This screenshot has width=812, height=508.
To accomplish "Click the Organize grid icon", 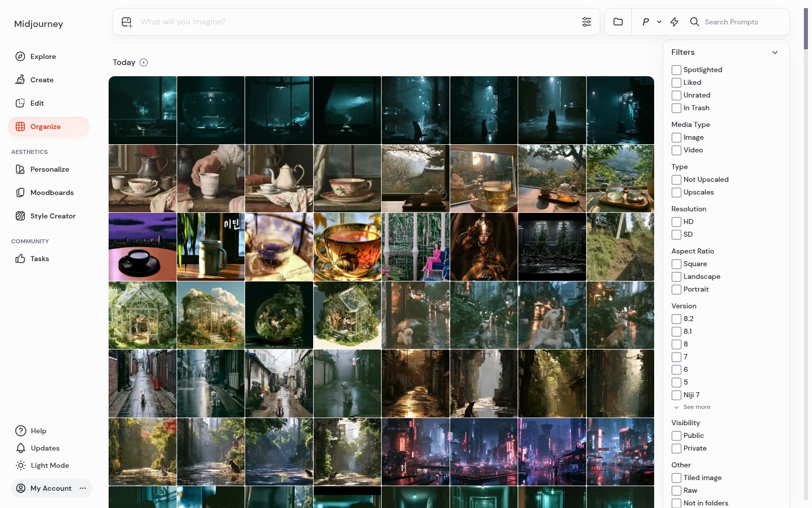I will pos(20,126).
